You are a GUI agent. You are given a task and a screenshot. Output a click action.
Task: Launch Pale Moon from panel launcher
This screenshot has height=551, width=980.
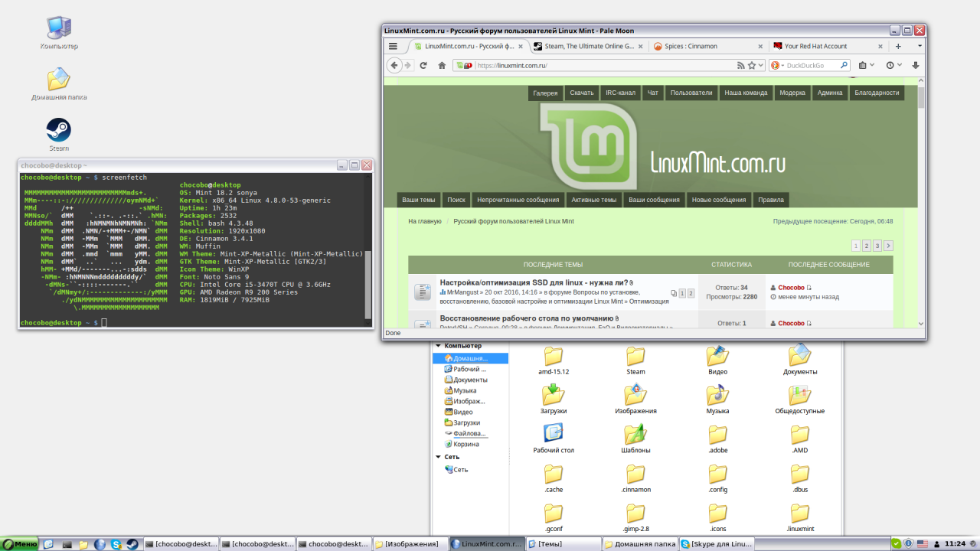pyautogui.click(x=100, y=544)
